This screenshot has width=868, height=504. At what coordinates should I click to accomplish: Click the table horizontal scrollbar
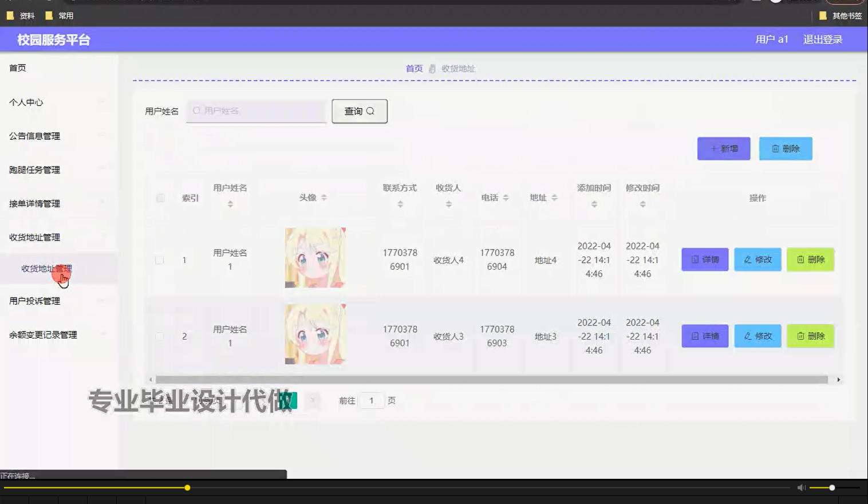coord(492,380)
